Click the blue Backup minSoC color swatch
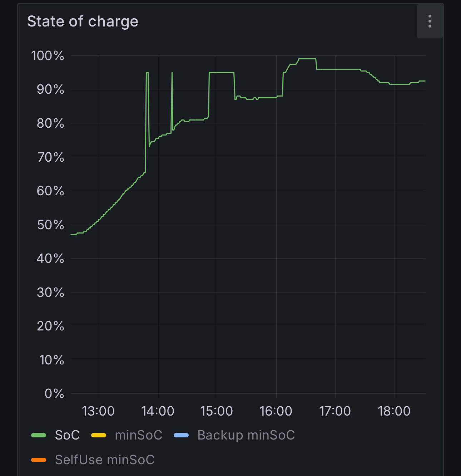Image resolution: width=461 pixels, height=476 pixels. 181,435
